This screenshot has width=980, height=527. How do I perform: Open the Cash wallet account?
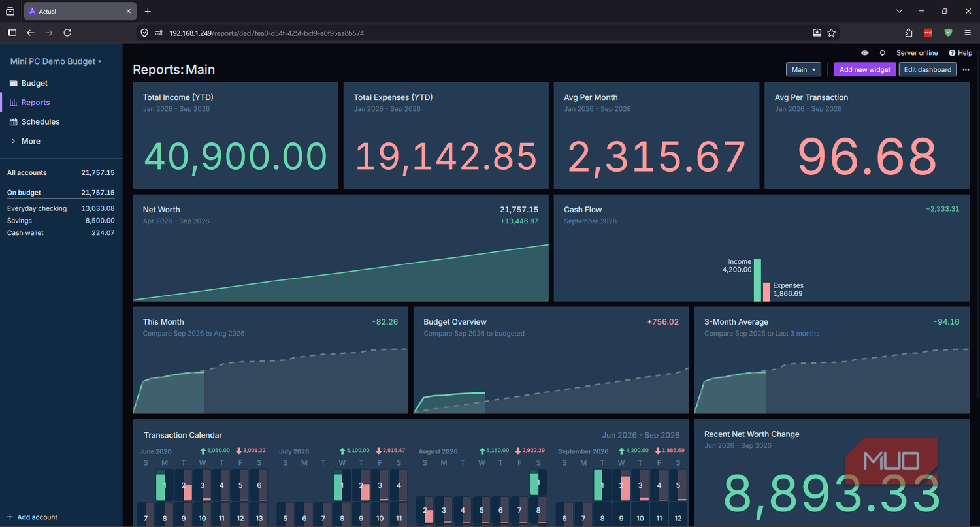[61, 233]
